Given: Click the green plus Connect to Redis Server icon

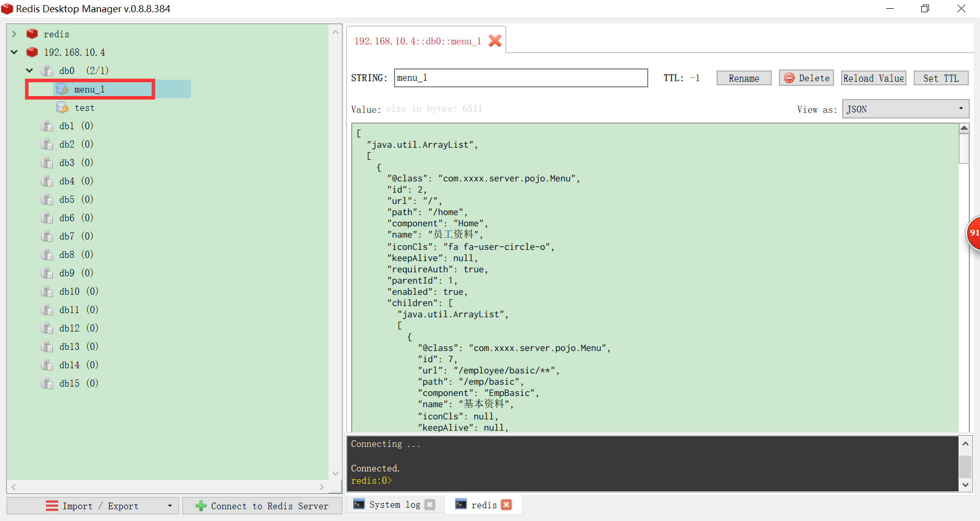Looking at the screenshot, I should click(201, 506).
